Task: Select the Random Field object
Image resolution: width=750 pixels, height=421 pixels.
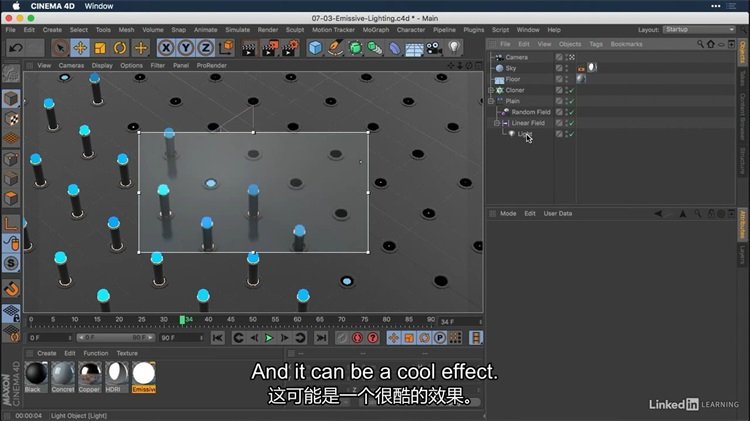Action: 530,112
